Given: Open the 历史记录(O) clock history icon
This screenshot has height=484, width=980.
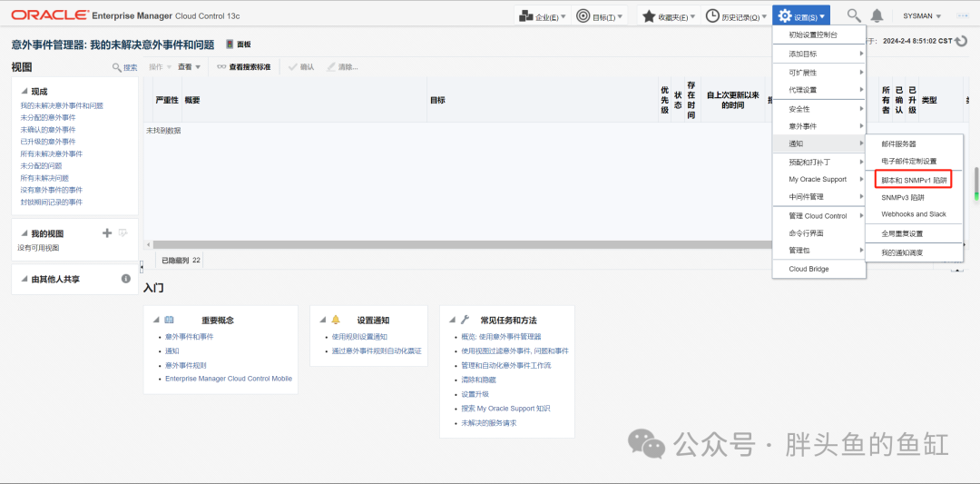Looking at the screenshot, I should [x=712, y=16].
